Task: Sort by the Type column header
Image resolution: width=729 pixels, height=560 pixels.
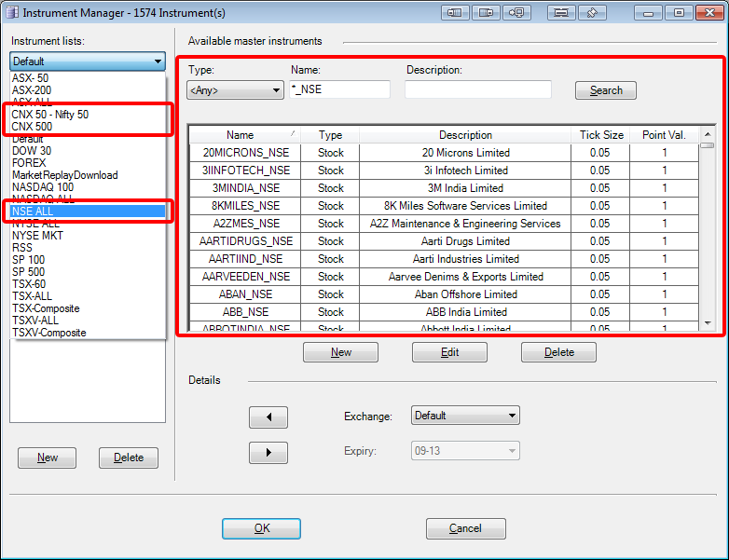Action: pyautogui.click(x=330, y=135)
